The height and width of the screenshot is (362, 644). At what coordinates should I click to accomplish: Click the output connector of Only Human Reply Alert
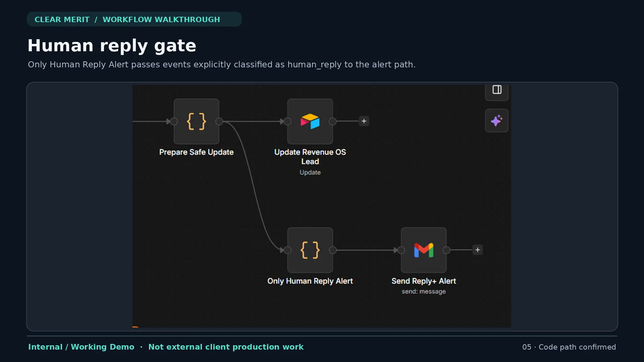(x=333, y=250)
